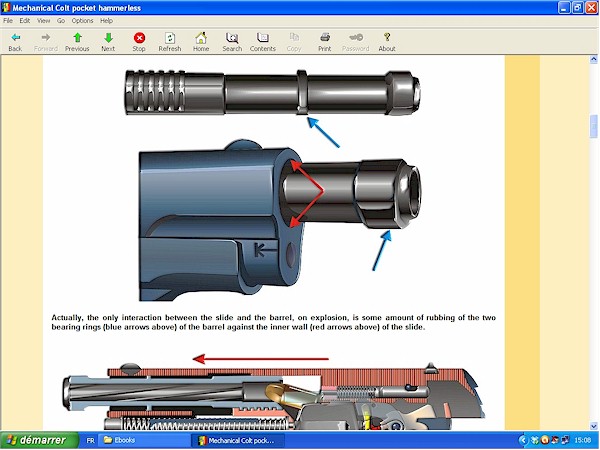The height and width of the screenshot is (450, 600).
Task: Maximize the Mechanical Colt window
Action: pyautogui.click(x=578, y=8)
